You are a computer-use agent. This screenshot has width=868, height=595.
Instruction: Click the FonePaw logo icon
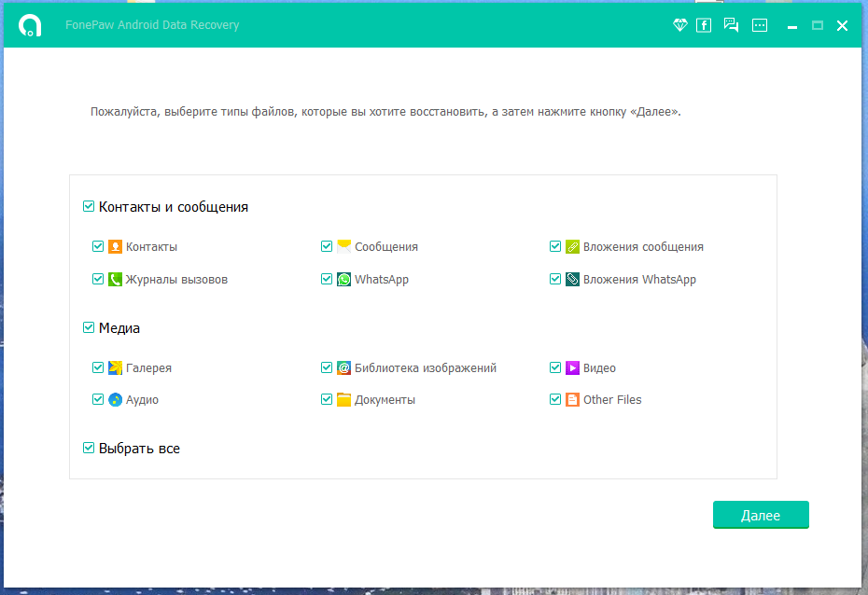30,25
